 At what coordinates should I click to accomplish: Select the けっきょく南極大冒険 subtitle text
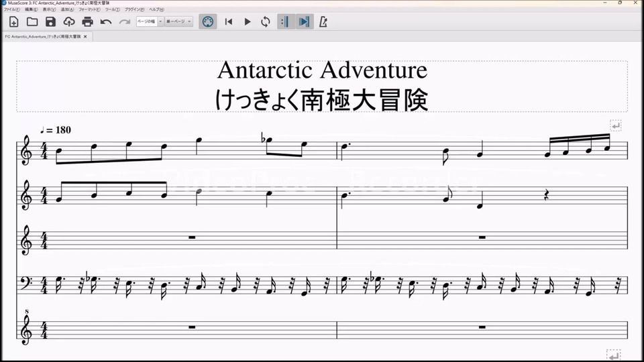coord(322,99)
